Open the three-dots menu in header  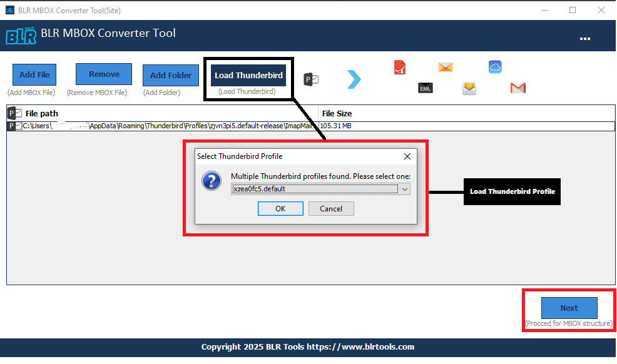585,39
